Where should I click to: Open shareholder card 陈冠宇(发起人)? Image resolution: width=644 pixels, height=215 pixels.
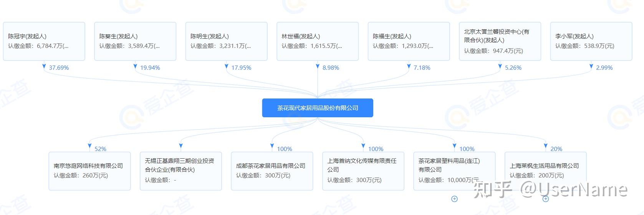pyautogui.click(x=44, y=41)
